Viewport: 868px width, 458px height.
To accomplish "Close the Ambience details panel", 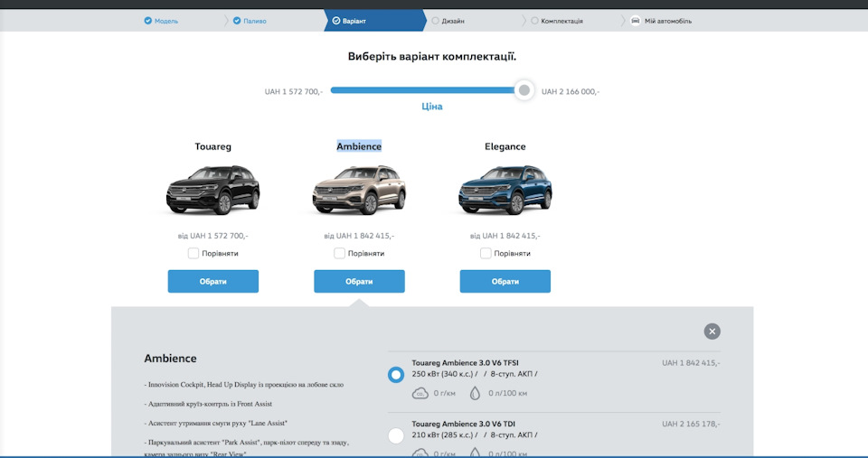I will click(x=712, y=332).
